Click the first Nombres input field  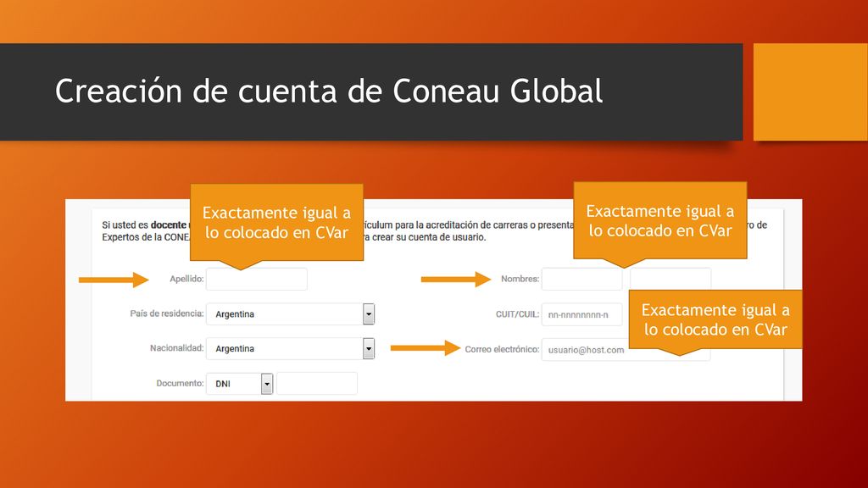[x=581, y=279]
